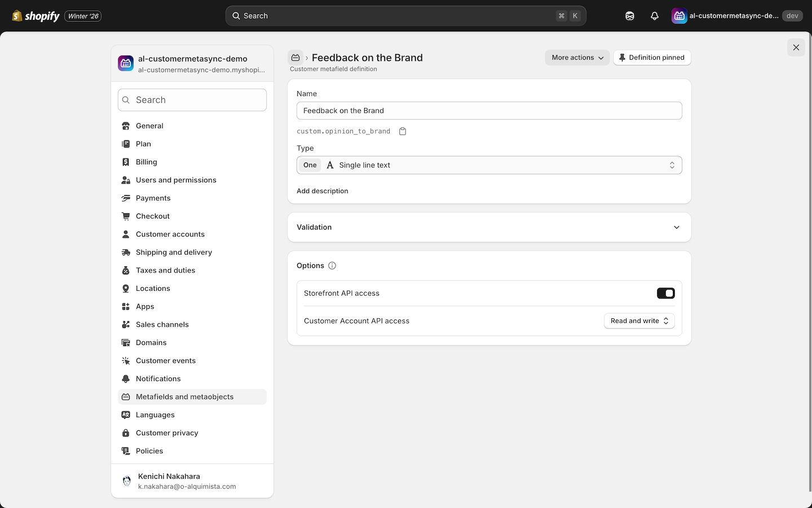The image size is (812, 508).
Task: Open the Options info tooltip icon
Action: pyautogui.click(x=332, y=265)
